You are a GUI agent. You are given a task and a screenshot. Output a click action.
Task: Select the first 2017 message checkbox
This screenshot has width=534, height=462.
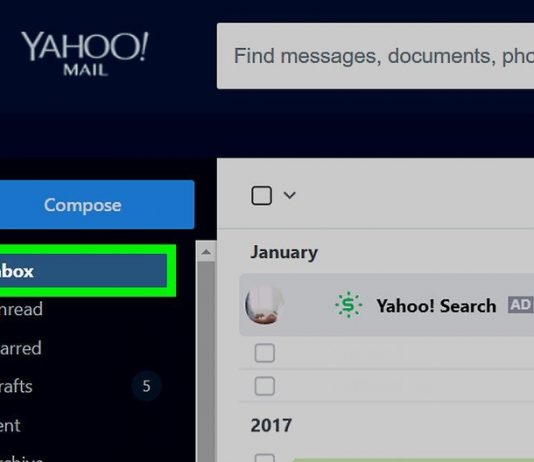point(265,458)
